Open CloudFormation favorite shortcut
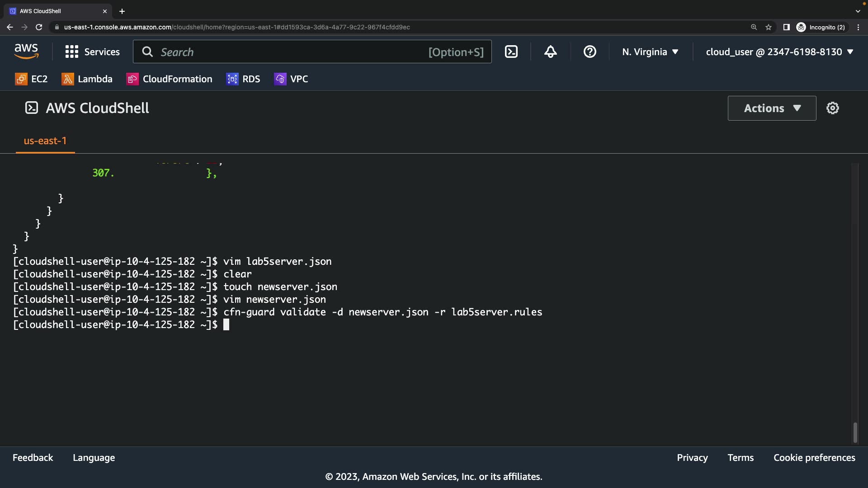The image size is (868, 488). [x=170, y=79]
